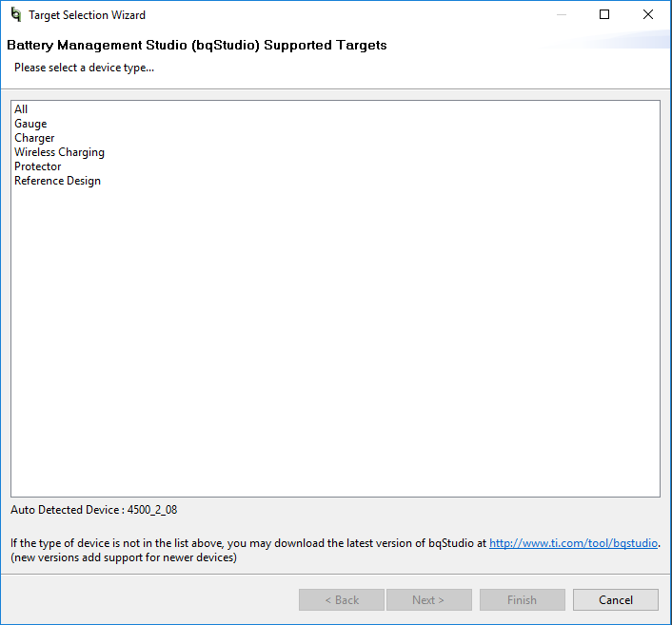Click the bqStudio title bar icon
672x625 pixels.
[16, 14]
